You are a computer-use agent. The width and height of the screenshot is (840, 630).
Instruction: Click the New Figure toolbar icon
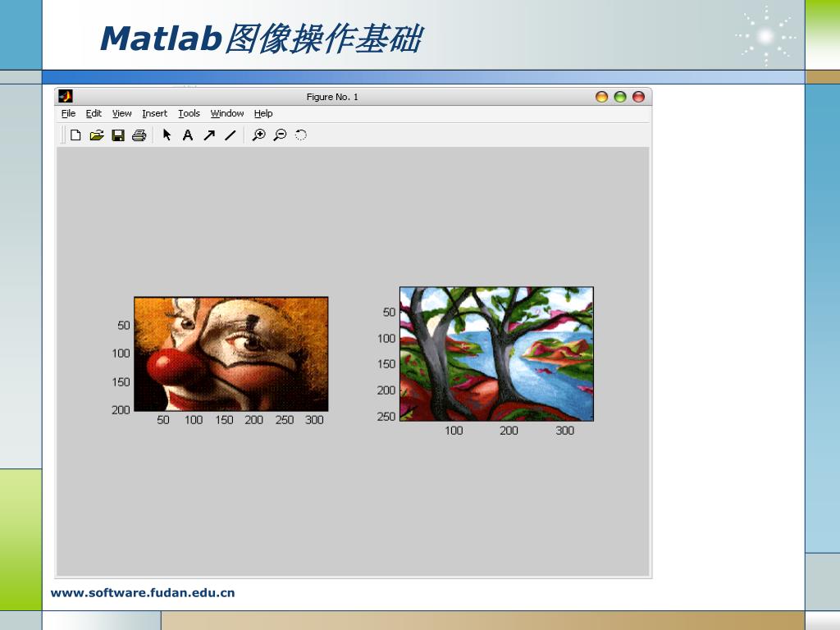[x=75, y=135]
